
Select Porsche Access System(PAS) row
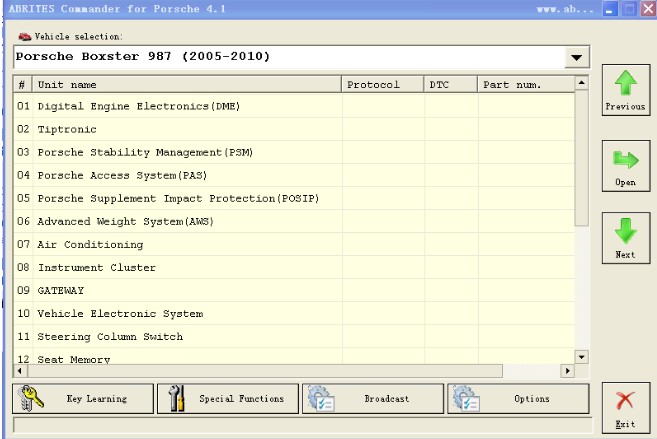click(294, 175)
